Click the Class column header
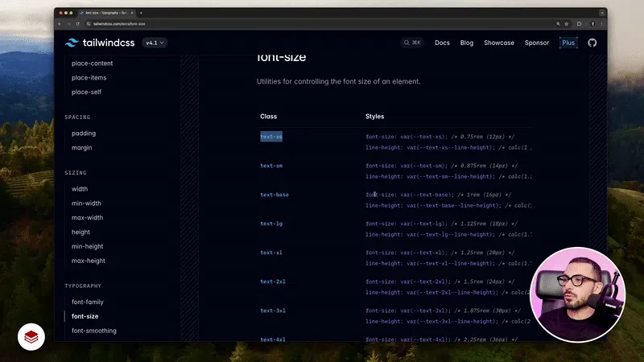This screenshot has width=644, height=362. (x=269, y=117)
